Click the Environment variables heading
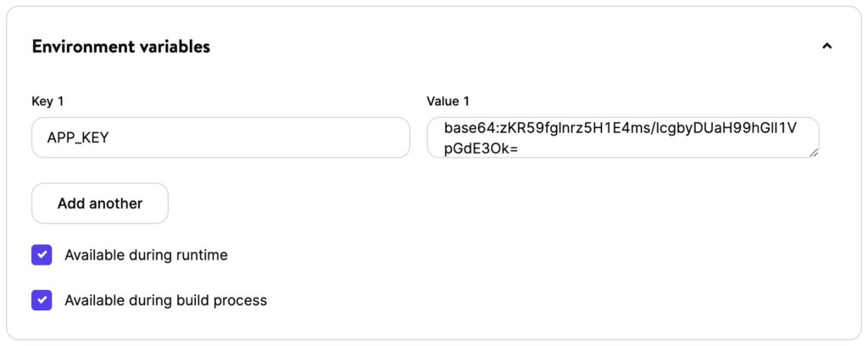This screenshot has height=346, width=868. point(121,47)
